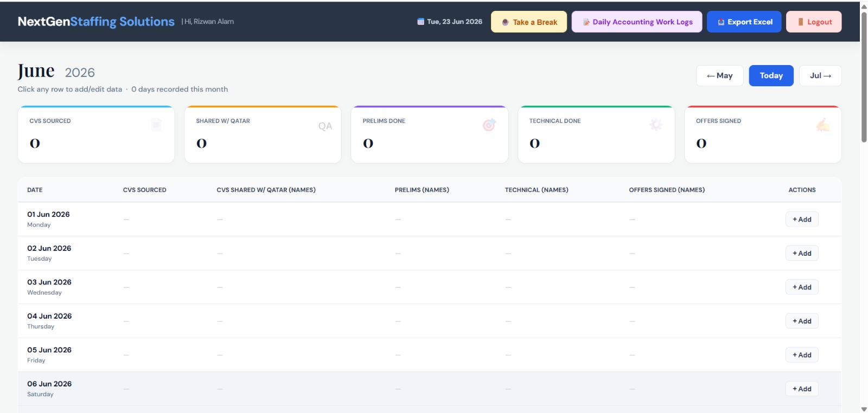Click the CVS SOURCED column header
The image size is (868, 413).
pyautogui.click(x=145, y=190)
